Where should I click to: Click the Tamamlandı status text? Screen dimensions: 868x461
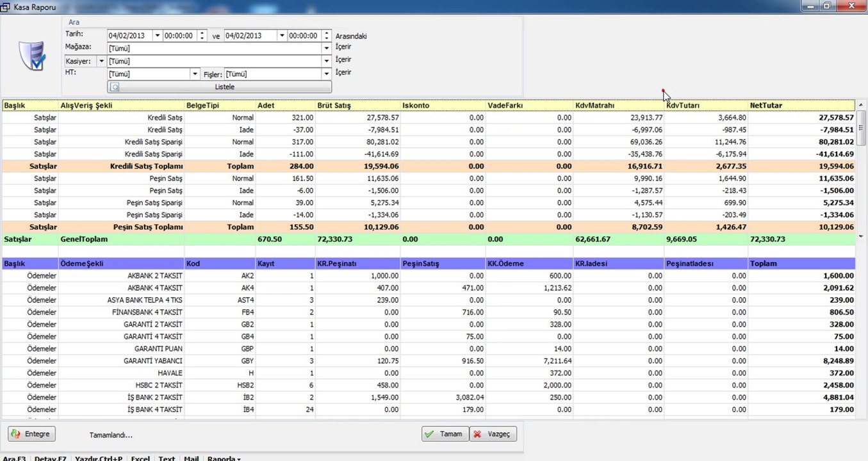point(111,435)
